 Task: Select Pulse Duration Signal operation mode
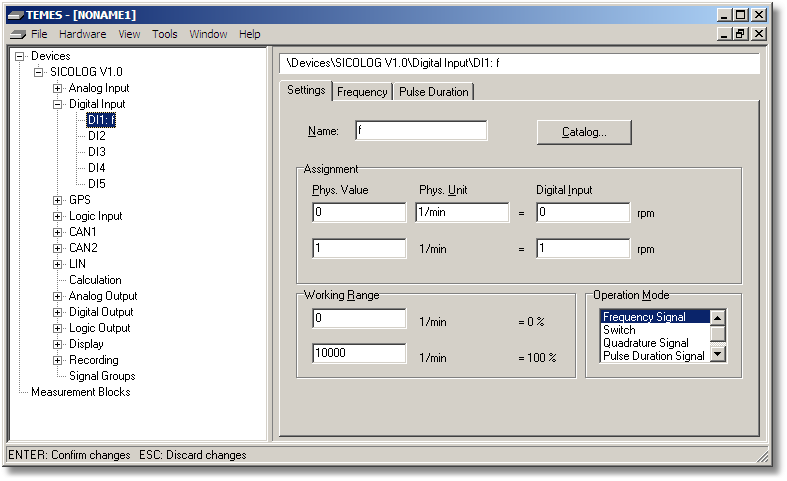point(655,356)
